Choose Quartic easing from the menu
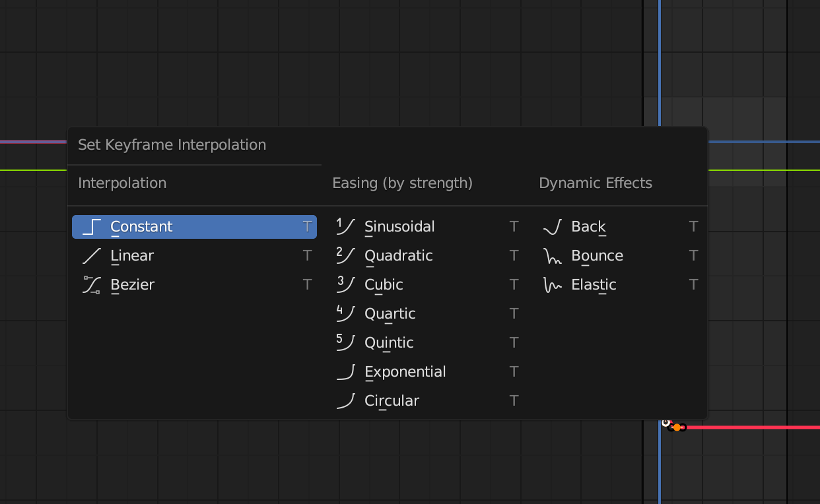Screen dimensions: 820x504 (x=390, y=314)
